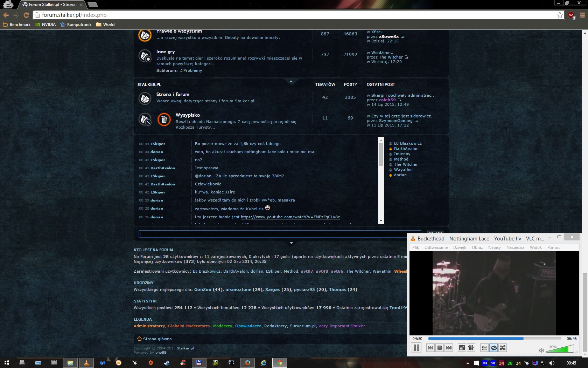View latest post by caleb59 icon
The image size is (588, 368).
[x=399, y=100]
